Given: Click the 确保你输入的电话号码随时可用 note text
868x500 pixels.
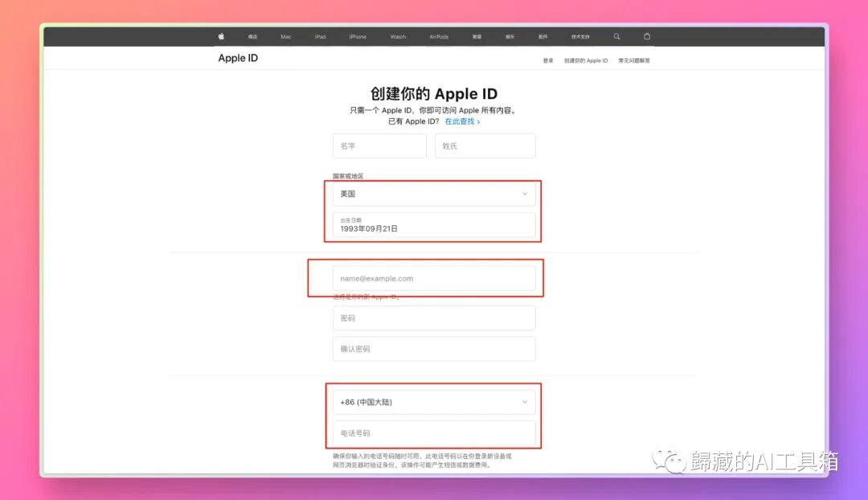Looking at the screenshot, I should [x=423, y=460].
